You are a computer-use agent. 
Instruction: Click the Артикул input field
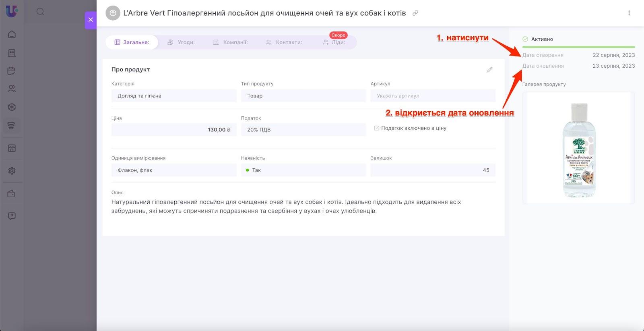[433, 96]
